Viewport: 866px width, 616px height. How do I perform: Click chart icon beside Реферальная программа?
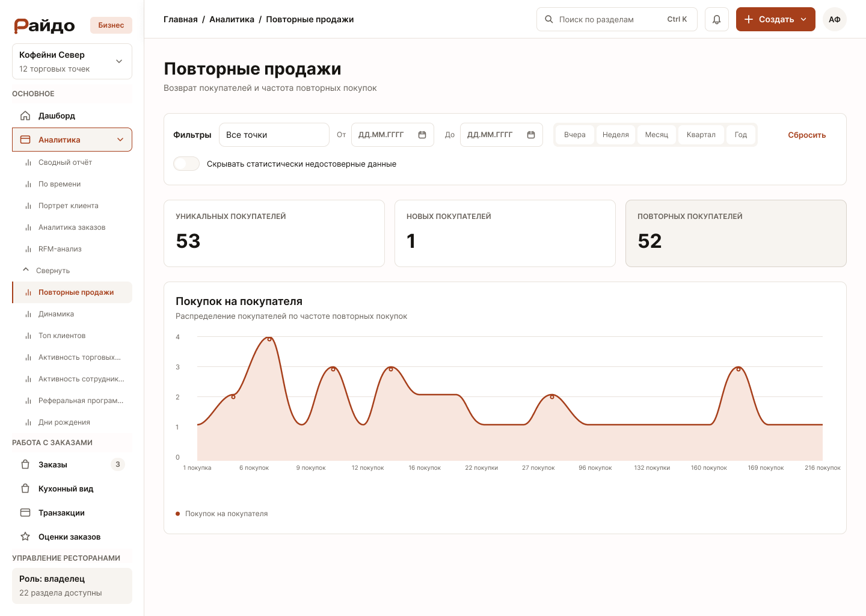pyautogui.click(x=28, y=401)
